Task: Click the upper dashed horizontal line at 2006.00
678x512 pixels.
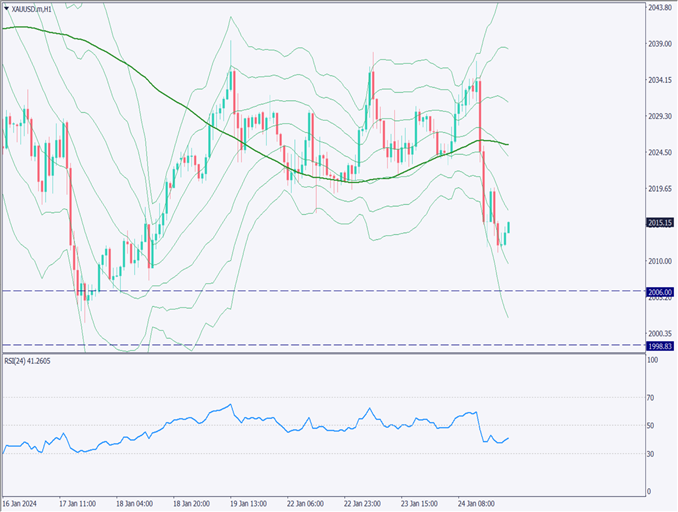Action: pos(300,291)
